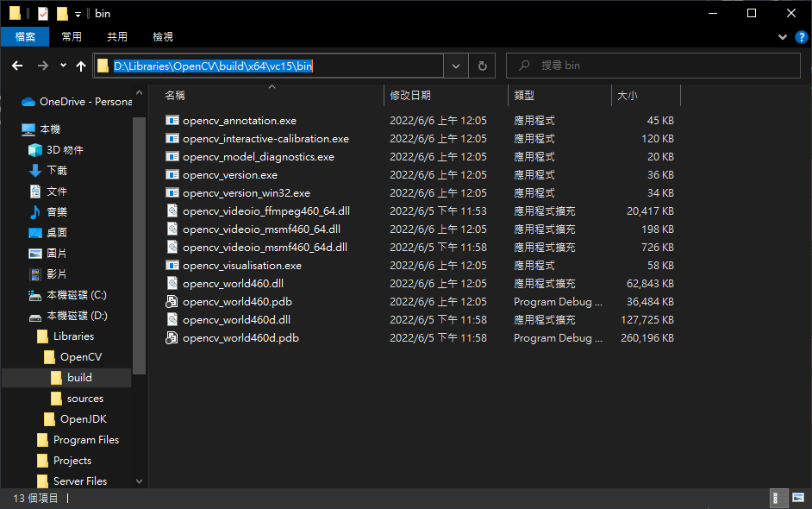Open the 音樂 folder in the sidebar
Screen dimensions: 812x509
pos(47,212)
